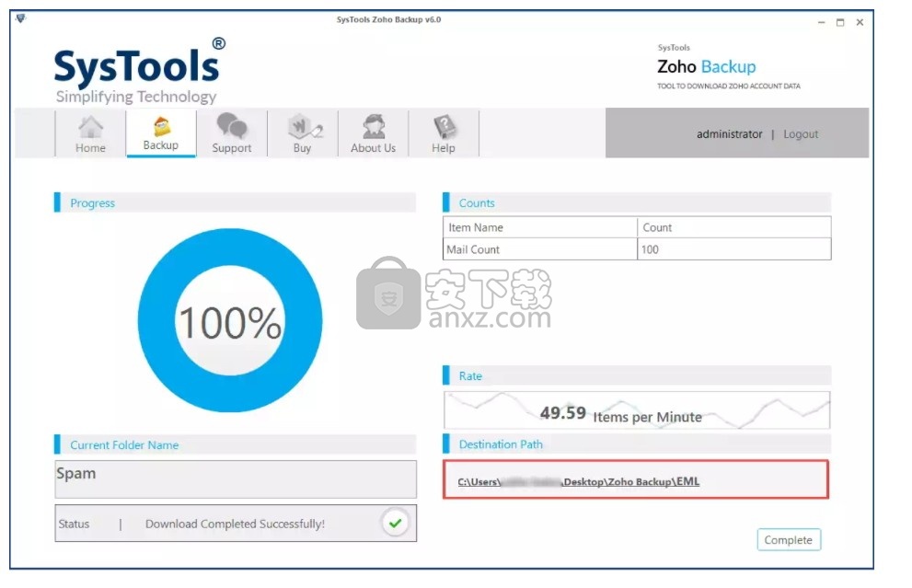Open the Home section icon
The height and width of the screenshot is (588, 912).
pos(90,127)
